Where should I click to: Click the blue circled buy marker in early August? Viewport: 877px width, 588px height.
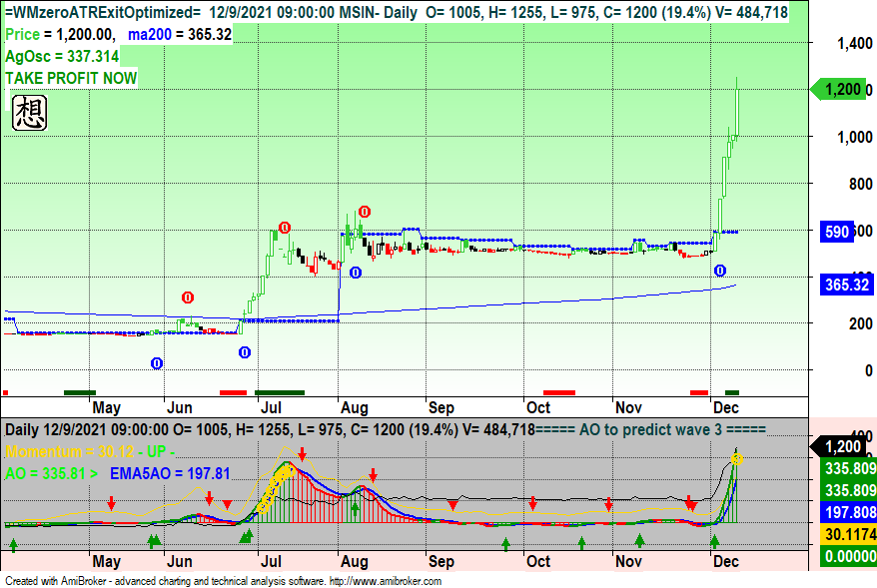pos(356,273)
